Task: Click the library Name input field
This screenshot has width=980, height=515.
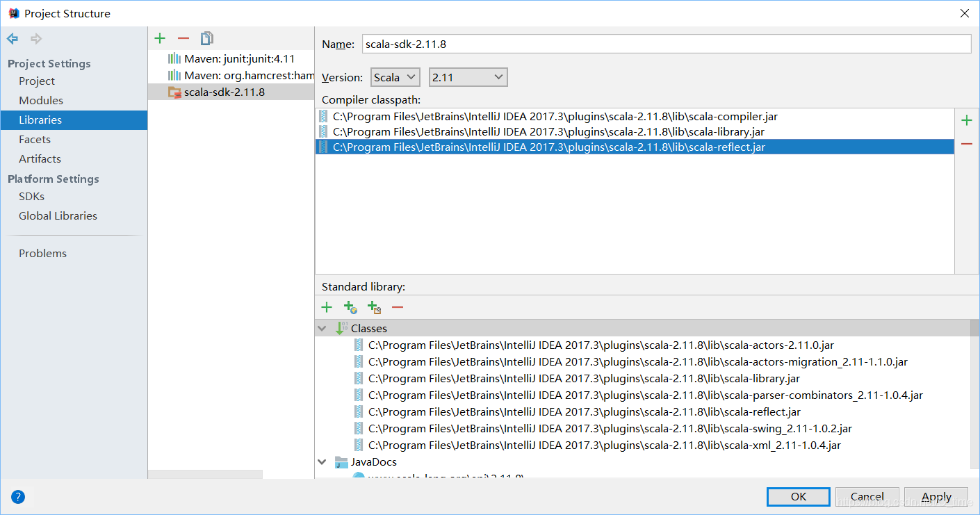Action: coord(665,44)
